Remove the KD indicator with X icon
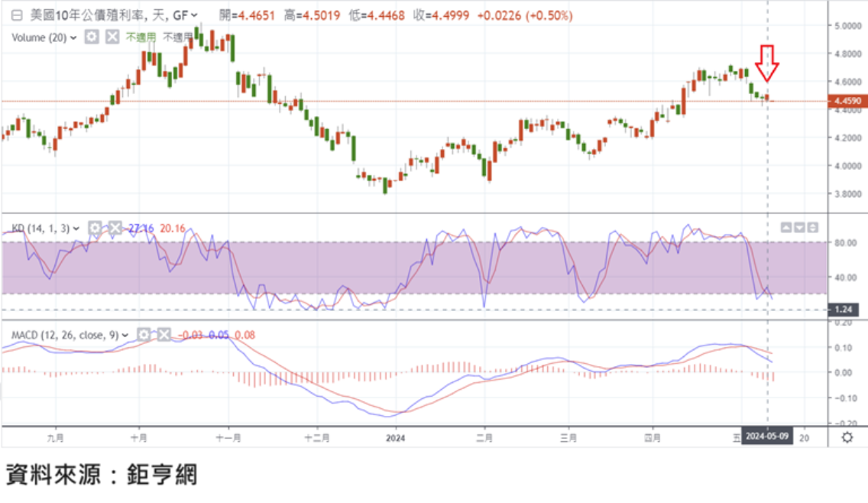The height and width of the screenshot is (503, 868). [115, 228]
